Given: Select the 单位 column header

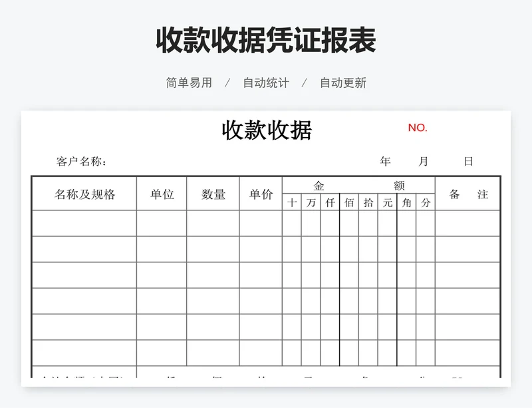Looking at the screenshot, I should click(x=162, y=194).
